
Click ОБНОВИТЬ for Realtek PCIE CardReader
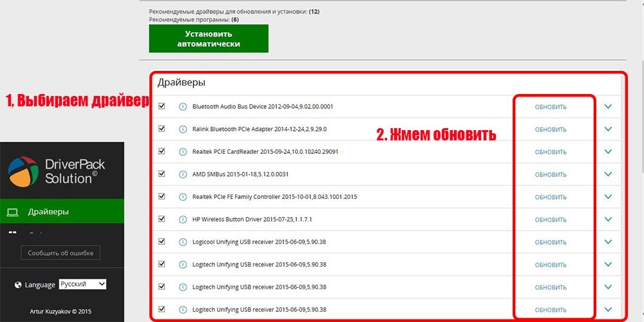[551, 152]
